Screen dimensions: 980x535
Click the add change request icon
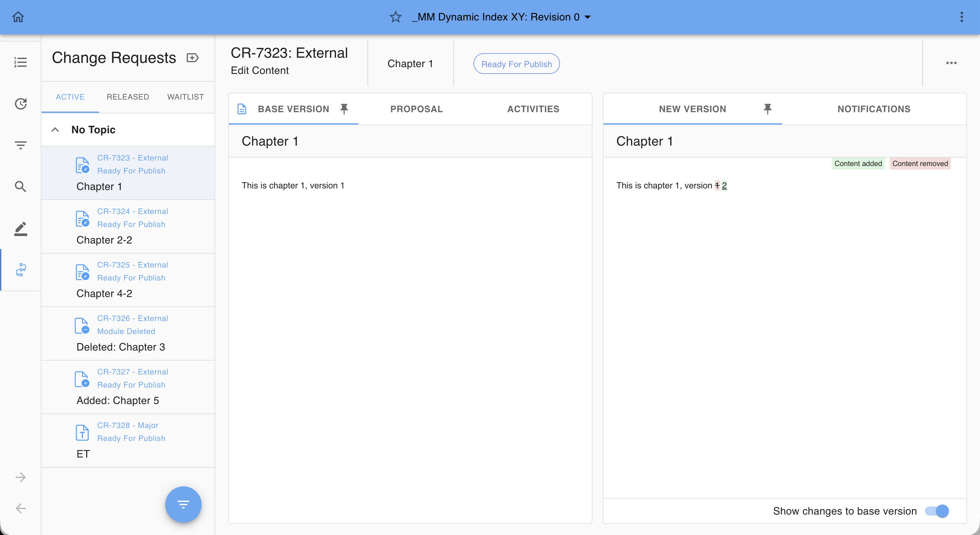coord(192,58)
